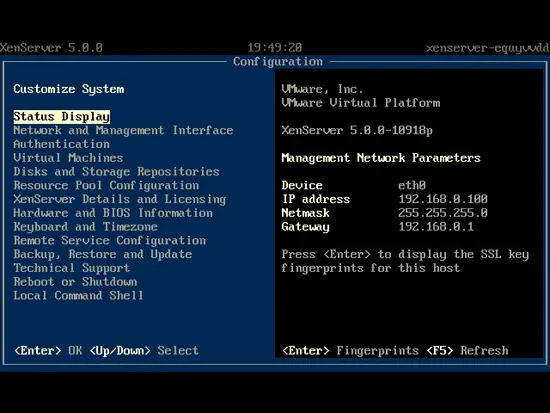Select the Status Display menu entry
This screenshot has height=413, width=550.
[x=61, y=117]
